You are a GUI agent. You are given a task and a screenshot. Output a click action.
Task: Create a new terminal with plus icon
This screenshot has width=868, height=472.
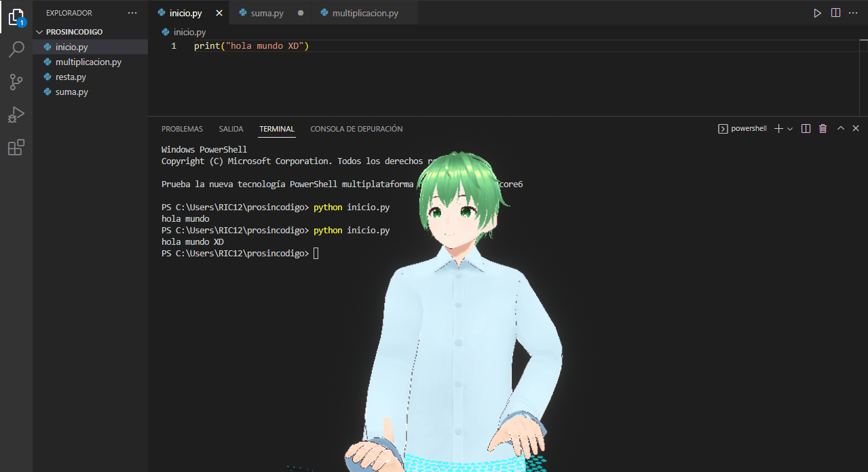click(778, 129)
